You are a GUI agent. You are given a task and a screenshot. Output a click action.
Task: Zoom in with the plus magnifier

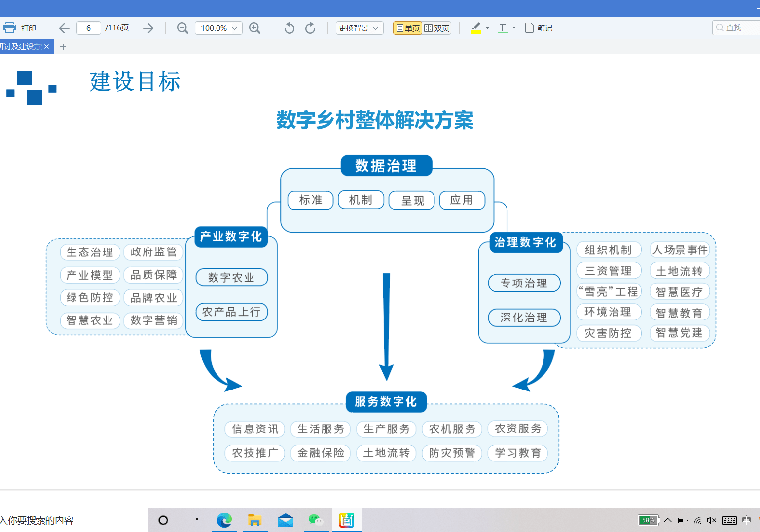point(254,28)
